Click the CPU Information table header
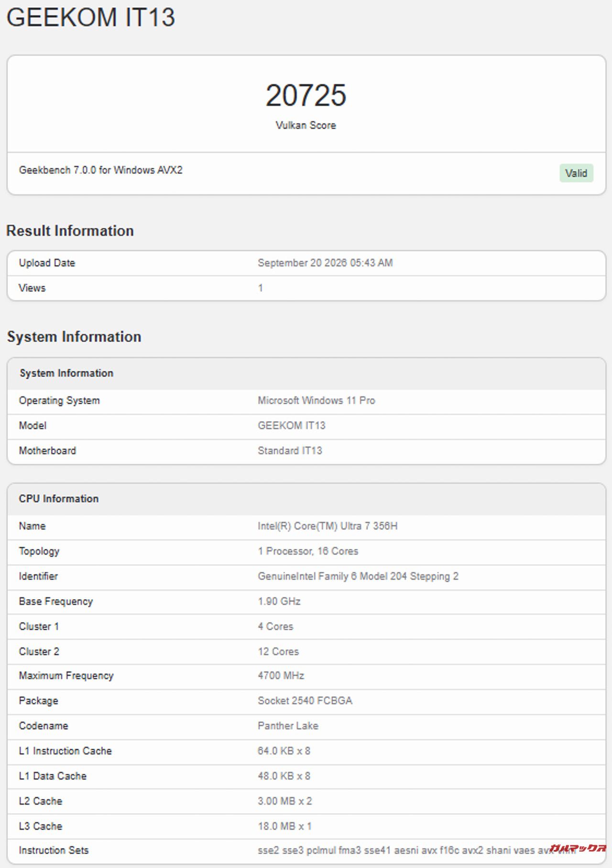This screenshot has height=868, width=612. coord(59,499)
